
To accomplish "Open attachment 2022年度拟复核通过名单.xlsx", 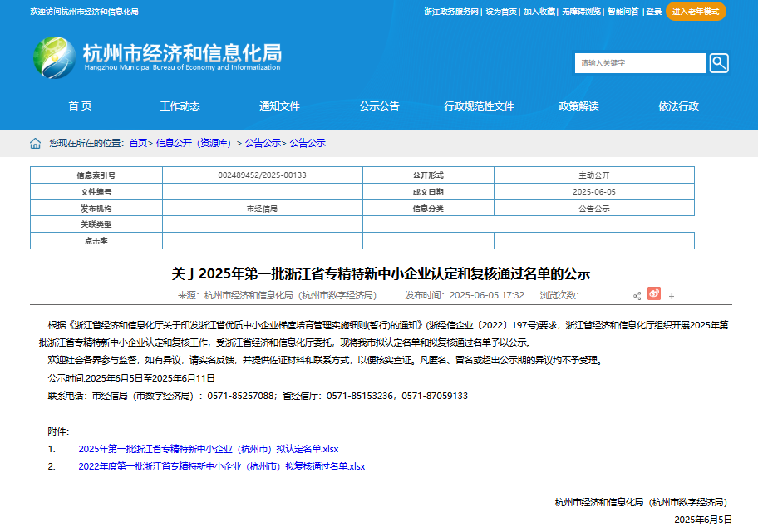I will [222, 466].
